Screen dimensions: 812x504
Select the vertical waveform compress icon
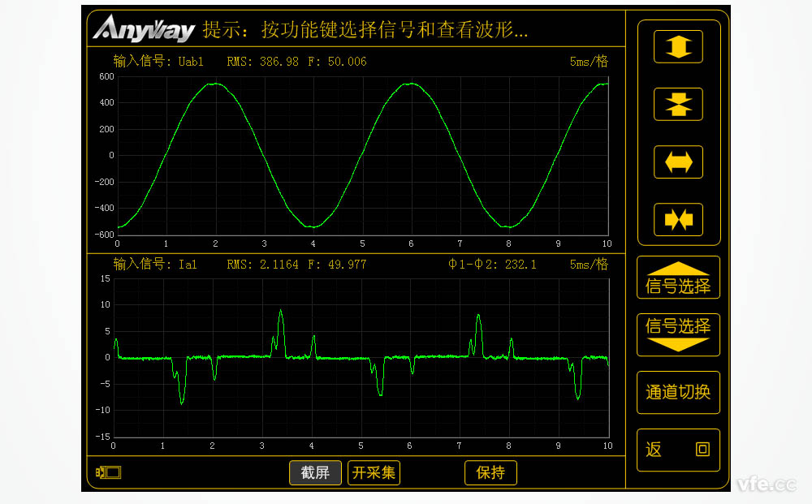tap(678, 103)
